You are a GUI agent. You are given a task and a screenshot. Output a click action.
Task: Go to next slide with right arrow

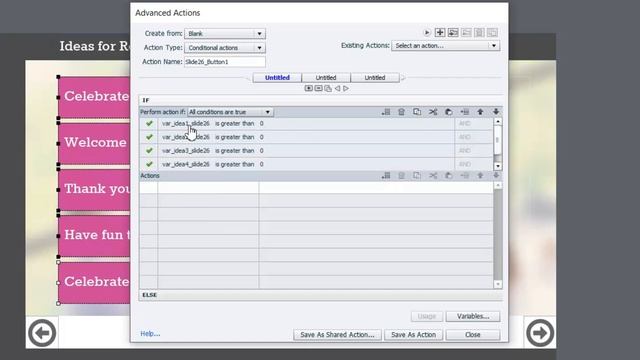(x=540, y=333)
